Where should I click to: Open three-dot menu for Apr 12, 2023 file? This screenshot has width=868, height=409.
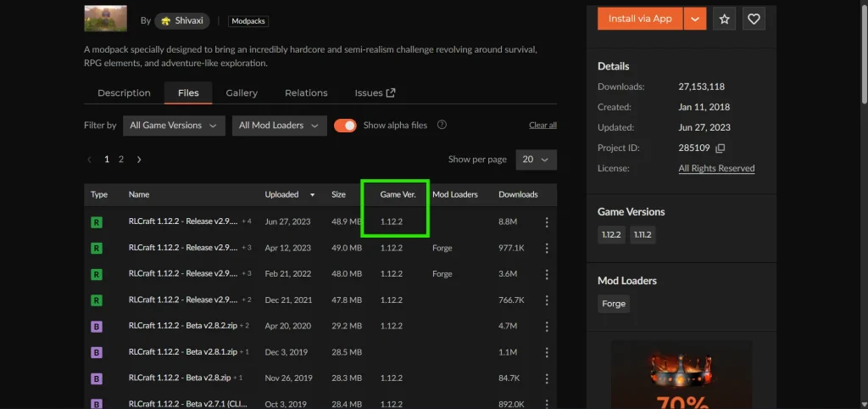(x=547, y=249)
